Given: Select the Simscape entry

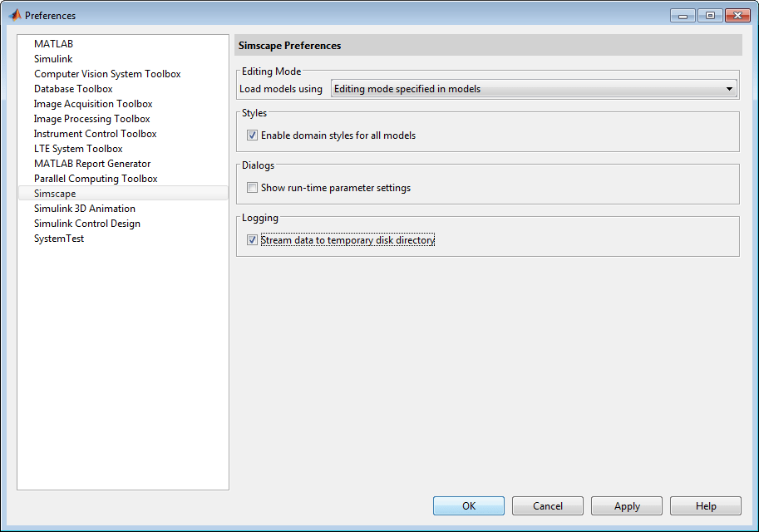Looking at the screenshot, I should pos(123,194).
